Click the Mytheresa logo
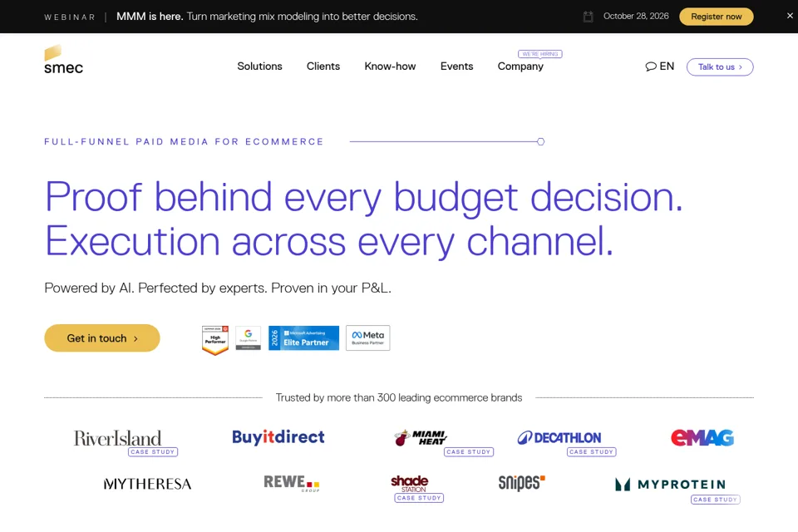798x532 pixels. tap(148, 484)
